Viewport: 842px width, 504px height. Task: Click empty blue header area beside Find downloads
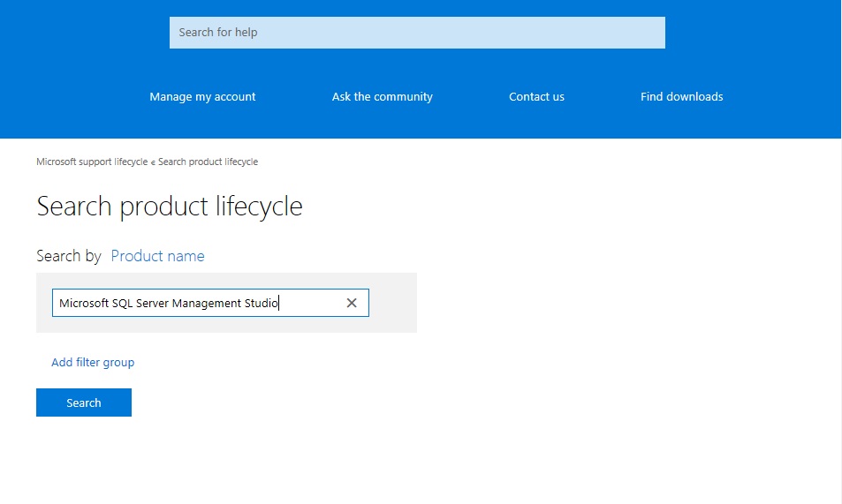(x=782, y=97)
